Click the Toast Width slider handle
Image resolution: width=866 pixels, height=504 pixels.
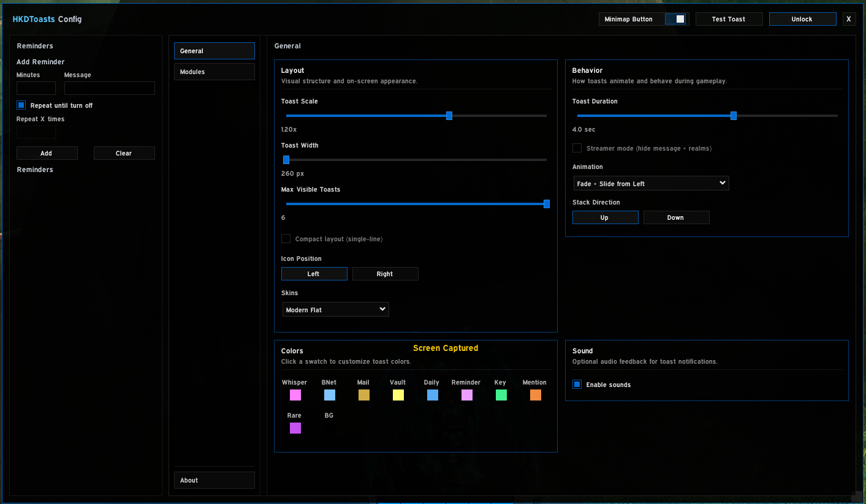[286, 160]
